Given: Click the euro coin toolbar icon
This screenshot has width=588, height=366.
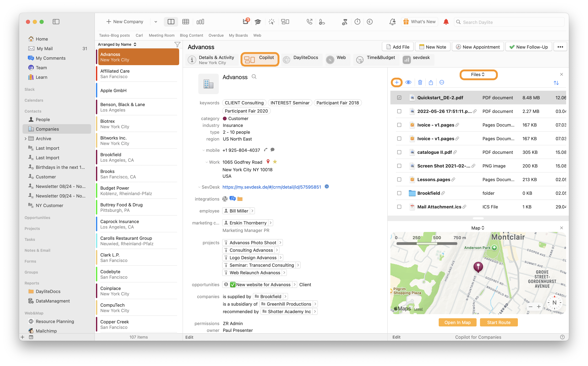Looking at the screenshot, I should 370,22.
